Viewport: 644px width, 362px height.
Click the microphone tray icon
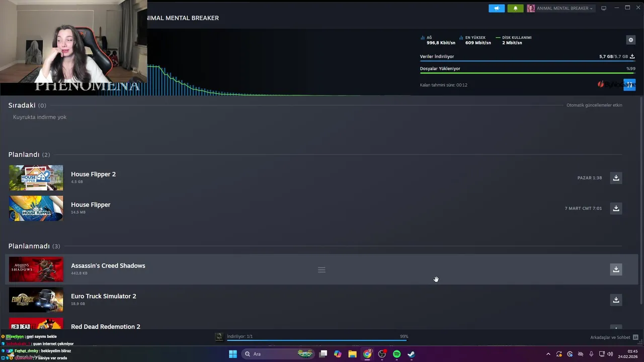point(591,354)
